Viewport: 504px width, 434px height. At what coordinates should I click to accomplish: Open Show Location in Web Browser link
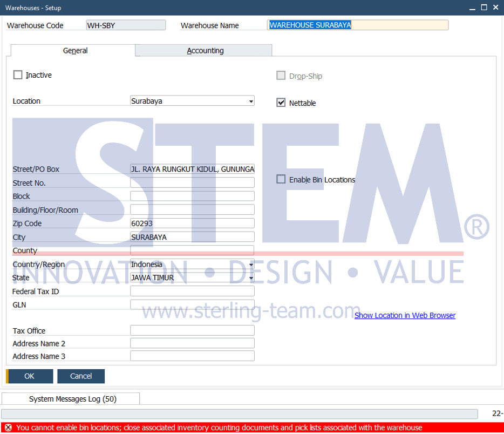(x=405, y=315)
